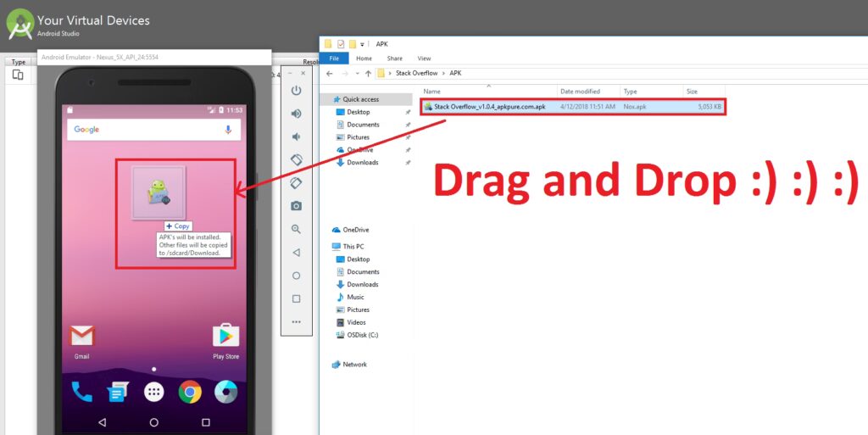
Task: Select OSDisk (C:) in navigation pane
Action: click(x=362, y=335)
